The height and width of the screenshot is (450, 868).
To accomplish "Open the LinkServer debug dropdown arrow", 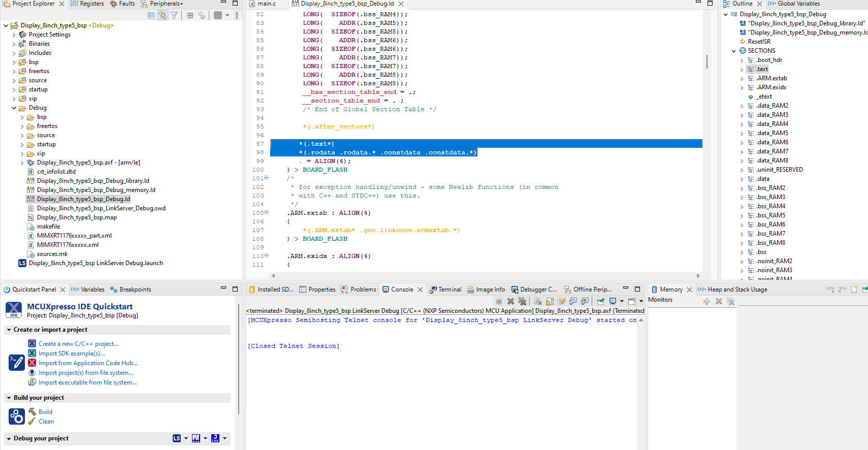I will coord(186,438).
